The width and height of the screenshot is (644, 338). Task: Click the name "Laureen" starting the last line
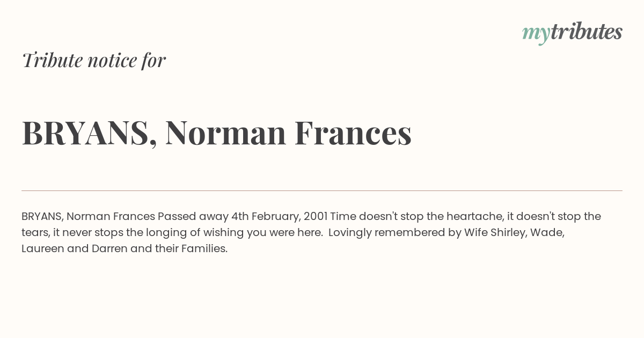(43, 249)
